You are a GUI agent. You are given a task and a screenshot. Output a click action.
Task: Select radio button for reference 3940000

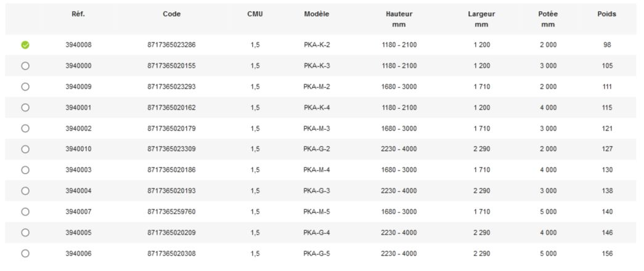25,66
